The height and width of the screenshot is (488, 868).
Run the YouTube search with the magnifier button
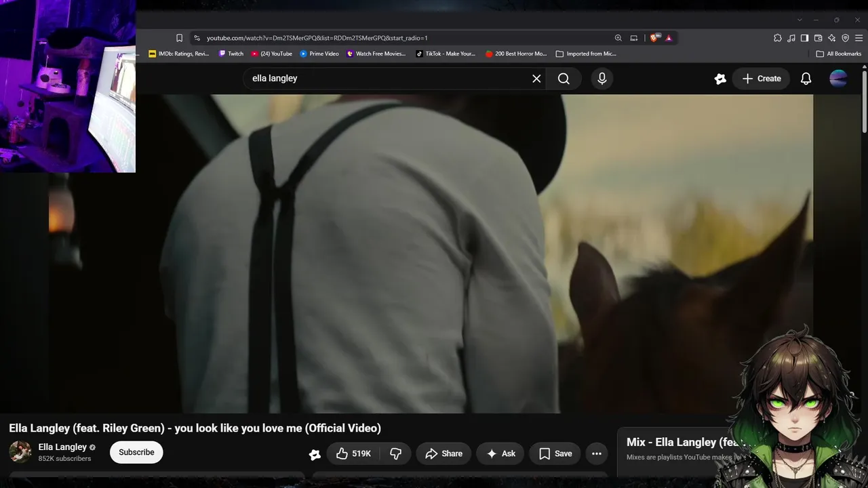[x=564, y=79]
